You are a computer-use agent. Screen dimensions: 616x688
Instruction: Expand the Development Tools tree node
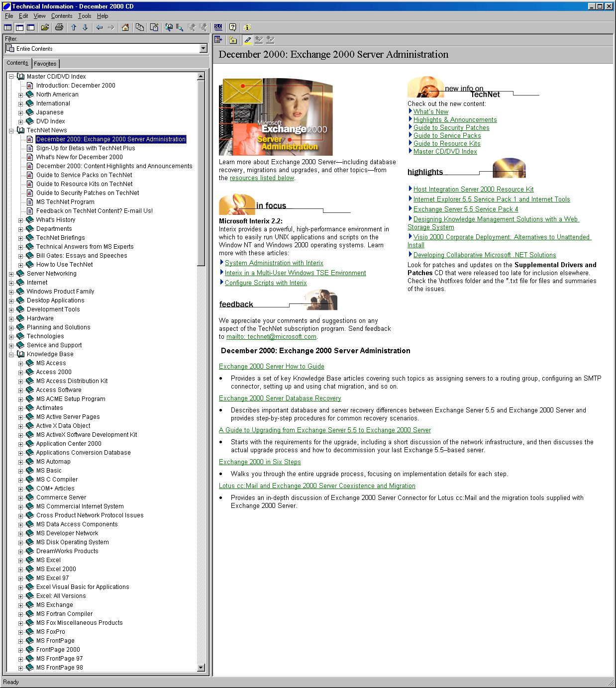[11, 309]
